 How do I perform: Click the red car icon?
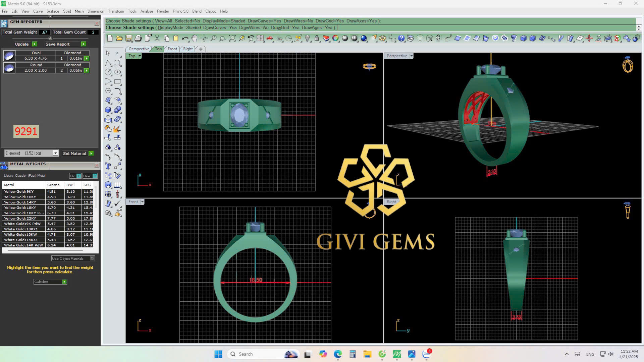[270, 39]
